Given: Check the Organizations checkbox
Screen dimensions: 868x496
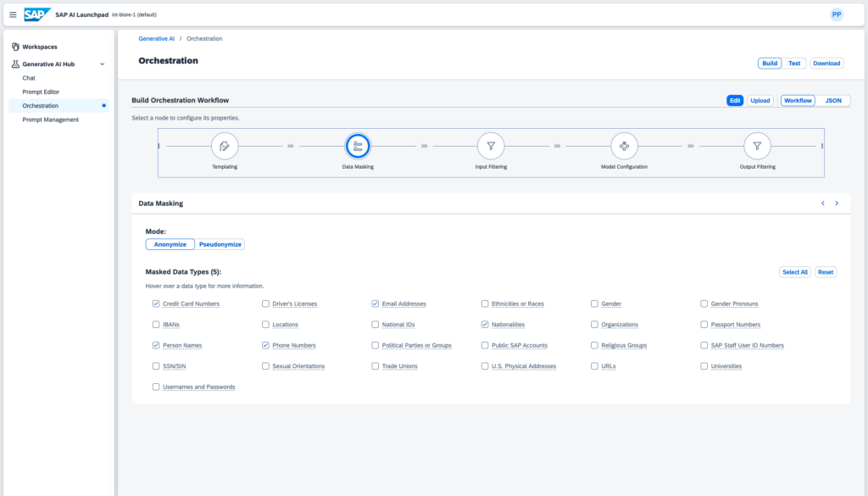Looking at the screenshot, I should click(594, 325).
